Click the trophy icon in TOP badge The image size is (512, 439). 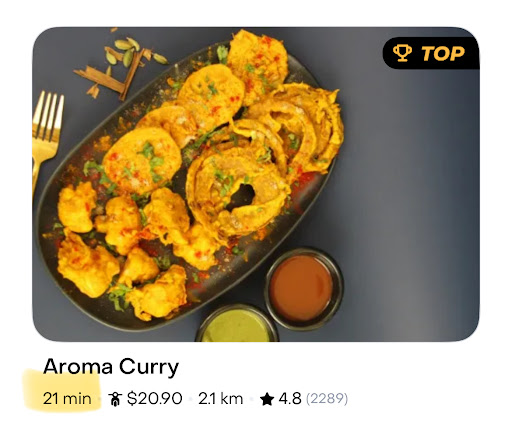(402, 53)
